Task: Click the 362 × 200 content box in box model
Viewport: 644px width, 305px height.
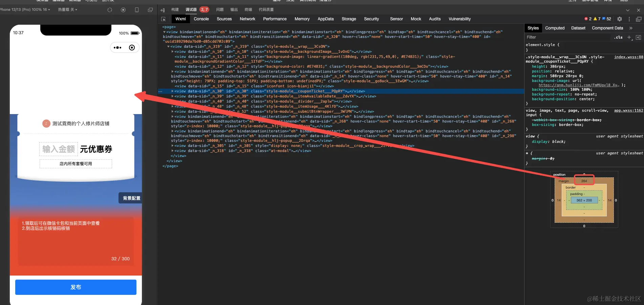Action: click(584, 200)
